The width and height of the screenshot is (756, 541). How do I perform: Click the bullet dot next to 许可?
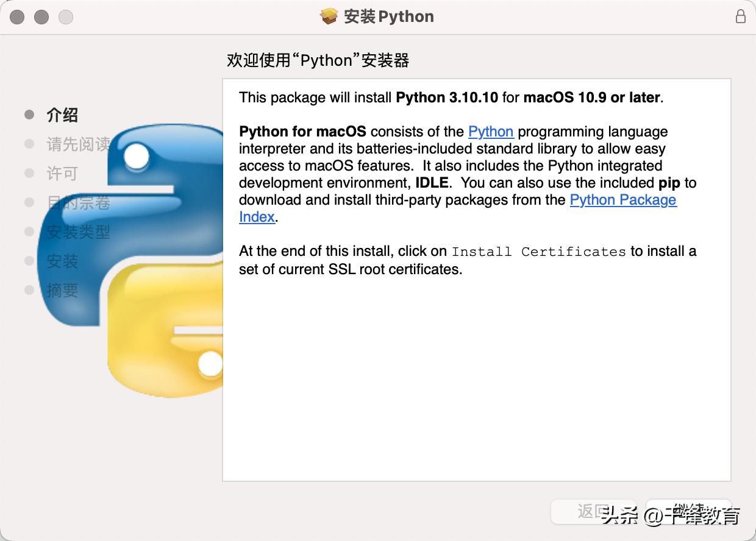click(x=29, y=173)
